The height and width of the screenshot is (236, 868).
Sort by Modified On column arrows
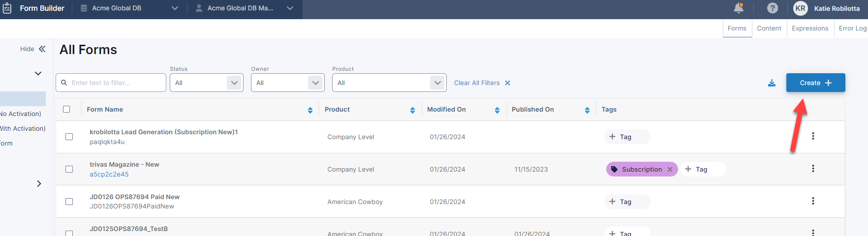point(497,110)
